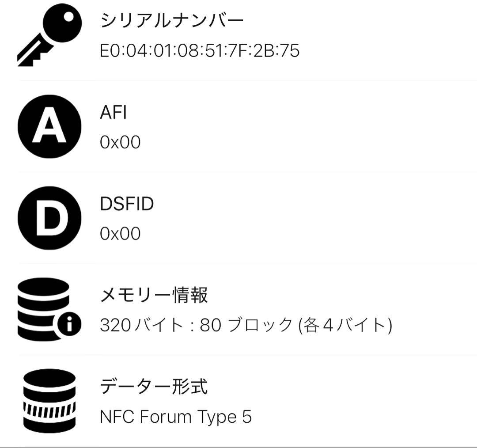Tap the striped database icon for data format

tap(49, 401)
